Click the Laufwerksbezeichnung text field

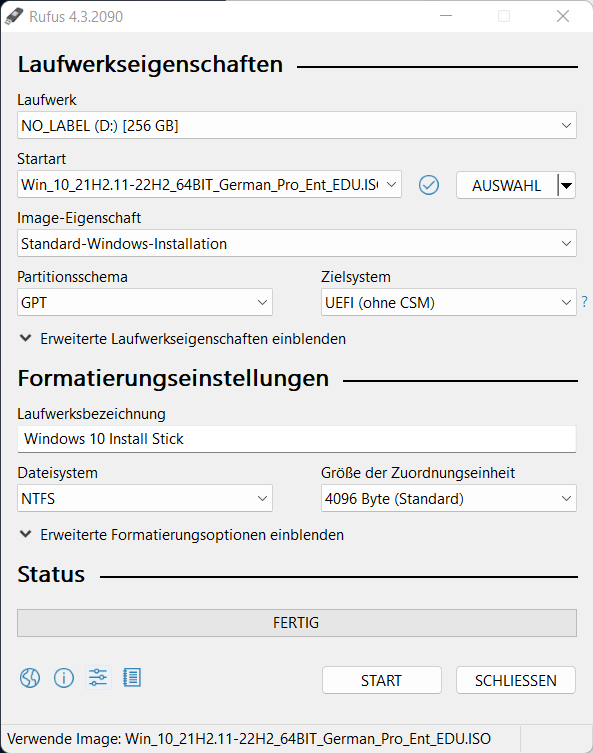[297, 439]
